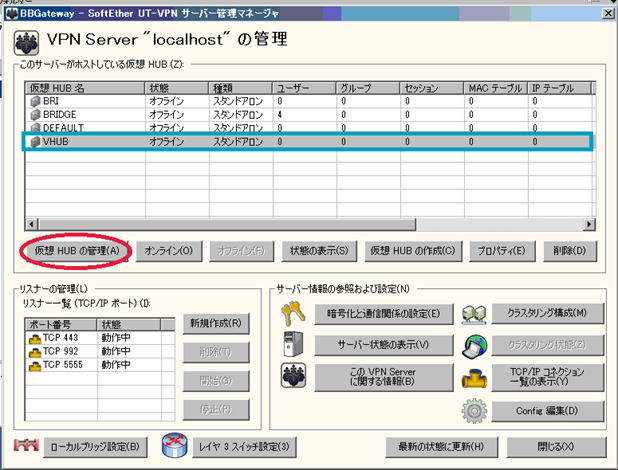Click the 状態の表示(S) button
Viewport: 618px width, 470px height.
tap(319, 251)
